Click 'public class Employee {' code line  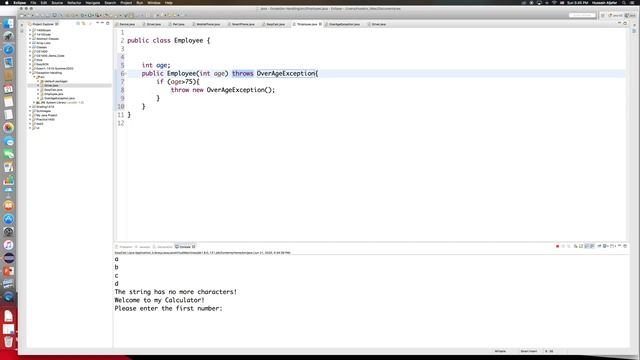click(x=169, y=40)
